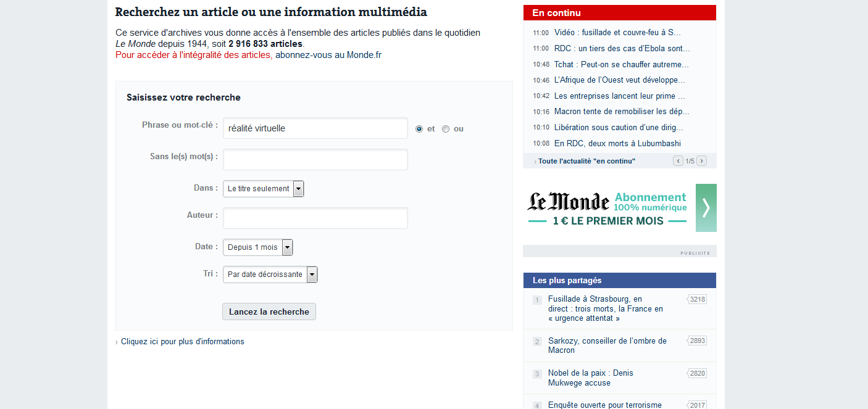Screen dimensions: 868x409
Task: Click the "Phrase ou mot-clé" text field
Action: (315, 128)
